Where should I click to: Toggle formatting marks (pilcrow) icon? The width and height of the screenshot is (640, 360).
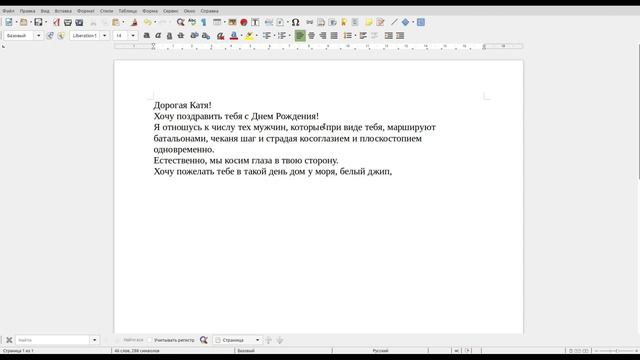pyautogui.click(x=204, y=22)
